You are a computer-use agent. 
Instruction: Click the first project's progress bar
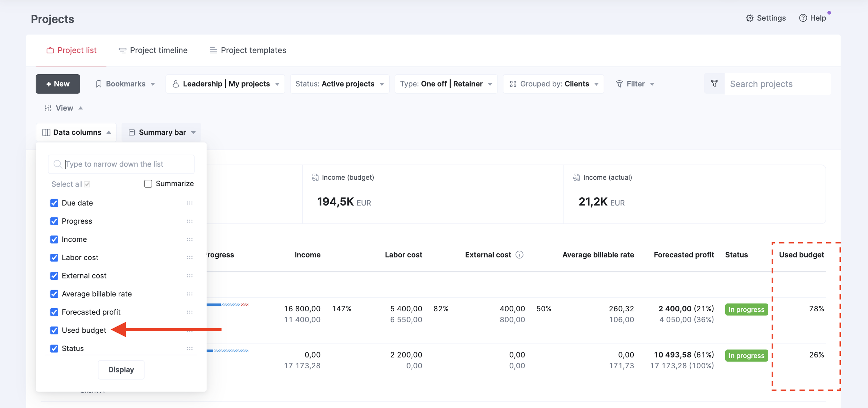coord(228,305)
